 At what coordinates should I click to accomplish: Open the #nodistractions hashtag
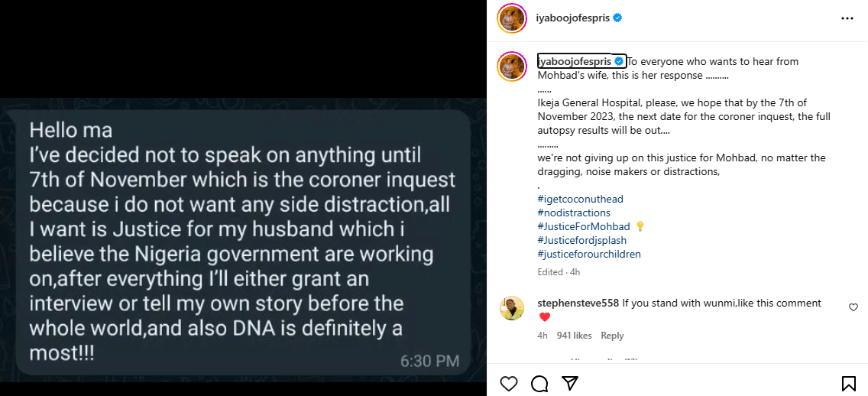pos(574,213)
